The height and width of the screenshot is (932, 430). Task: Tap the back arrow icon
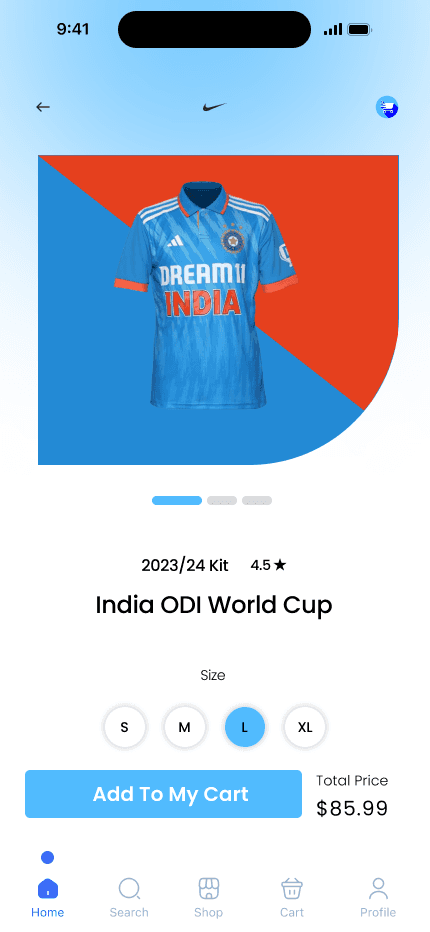[43, 107]
